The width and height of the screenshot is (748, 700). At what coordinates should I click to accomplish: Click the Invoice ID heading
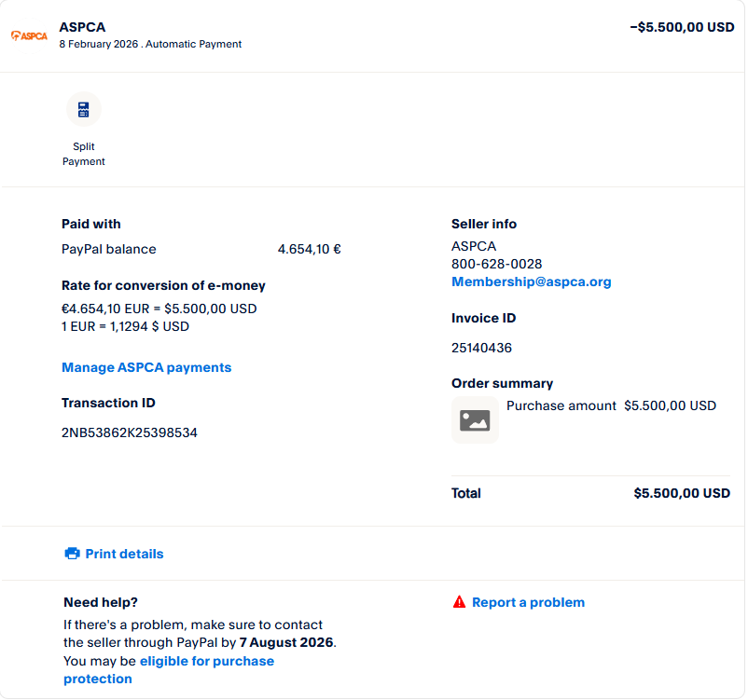point(483,318)
